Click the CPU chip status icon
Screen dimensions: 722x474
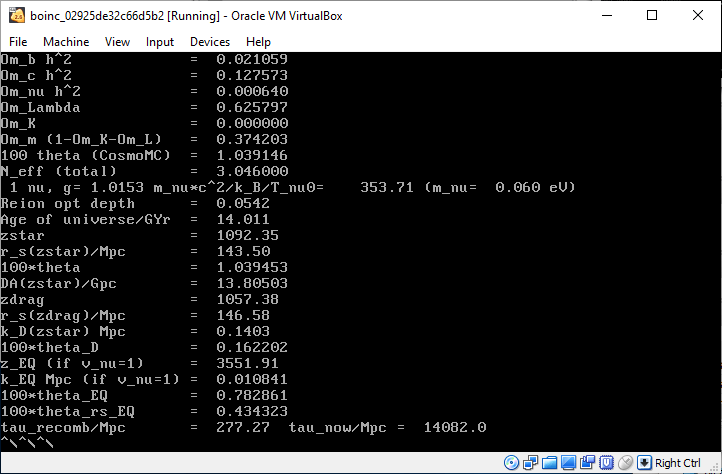coord(606,463)
